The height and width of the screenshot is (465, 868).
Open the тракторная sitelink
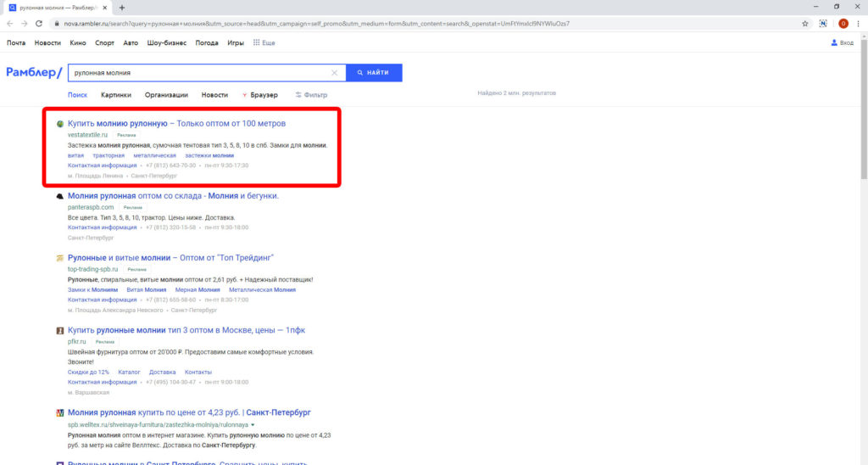[108, 156]
